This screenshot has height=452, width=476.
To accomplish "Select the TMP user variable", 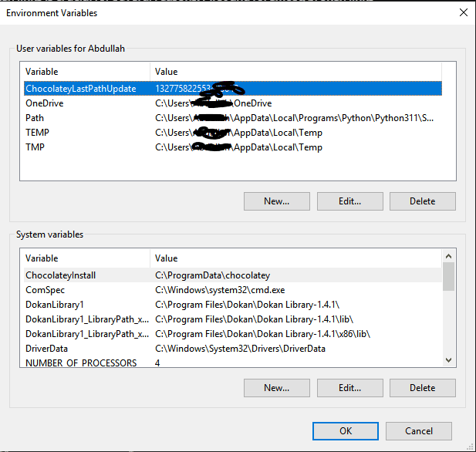I will point(233,147).
